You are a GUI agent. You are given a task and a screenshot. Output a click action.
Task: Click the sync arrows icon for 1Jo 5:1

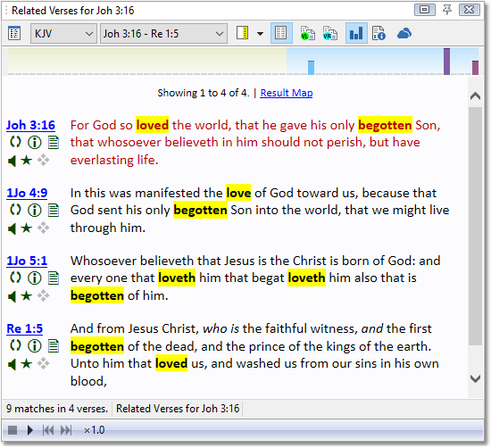tap(15, 278)
